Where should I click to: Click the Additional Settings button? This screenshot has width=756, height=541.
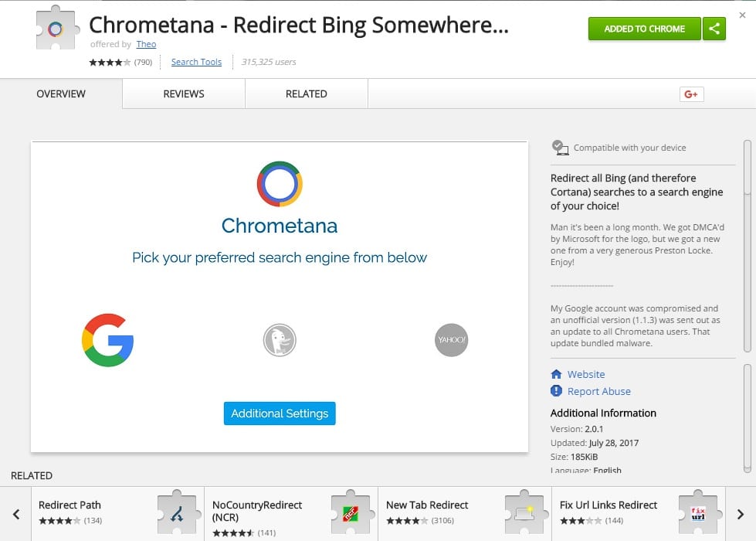pyautogui.click(x=280, y=413)
